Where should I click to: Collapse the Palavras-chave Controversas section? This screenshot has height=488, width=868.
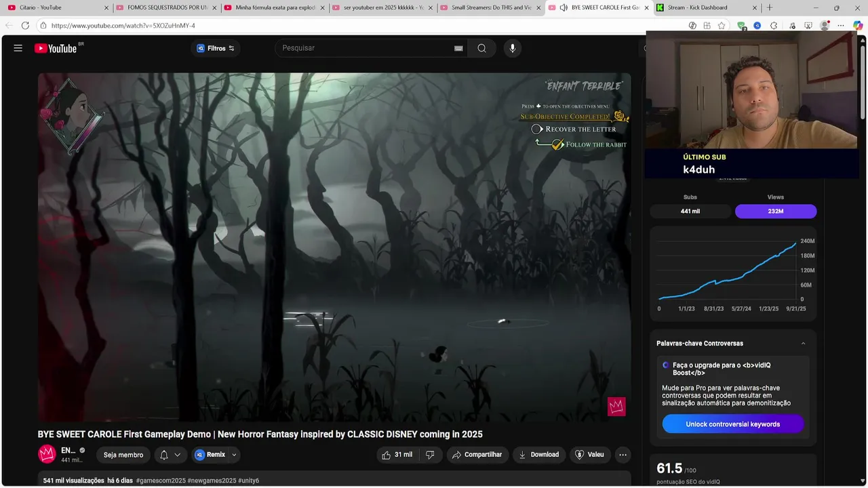click(x=804, y=344)
